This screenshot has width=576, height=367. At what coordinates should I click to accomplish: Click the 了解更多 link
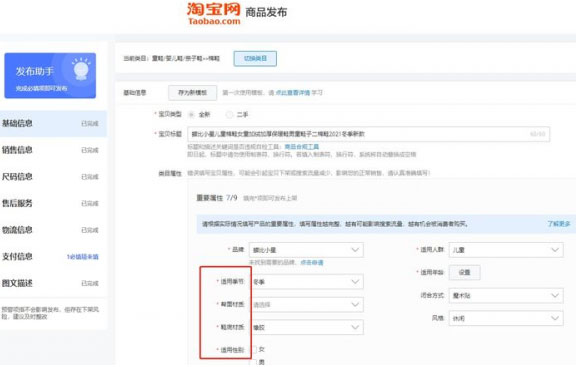(x=559, y=224)
